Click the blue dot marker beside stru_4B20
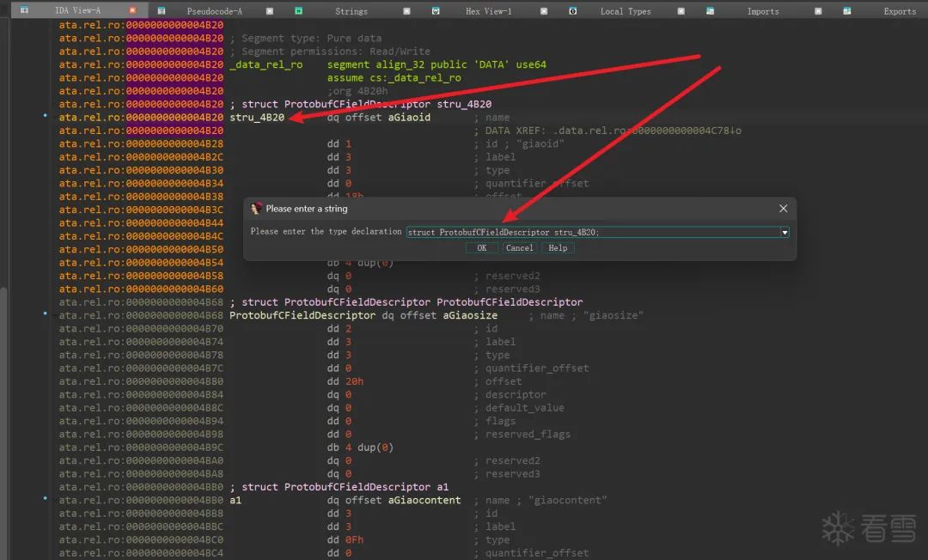 45,115
